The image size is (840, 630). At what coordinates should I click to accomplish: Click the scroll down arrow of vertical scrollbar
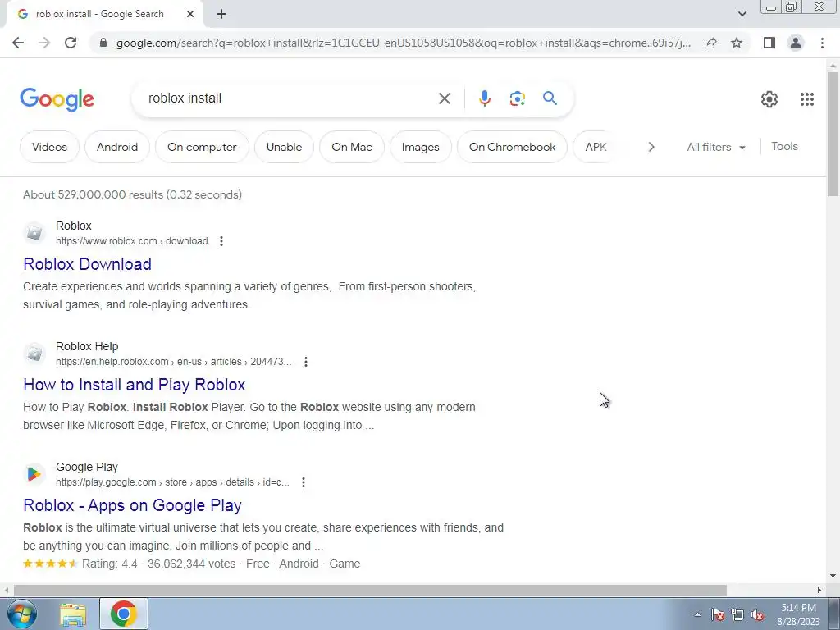833,576
